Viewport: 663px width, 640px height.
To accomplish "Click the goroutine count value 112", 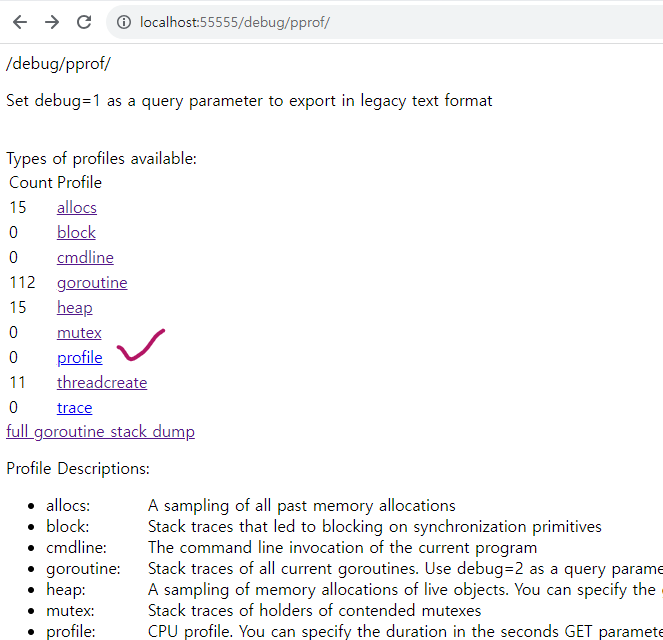I will click(x=23, y=283).
